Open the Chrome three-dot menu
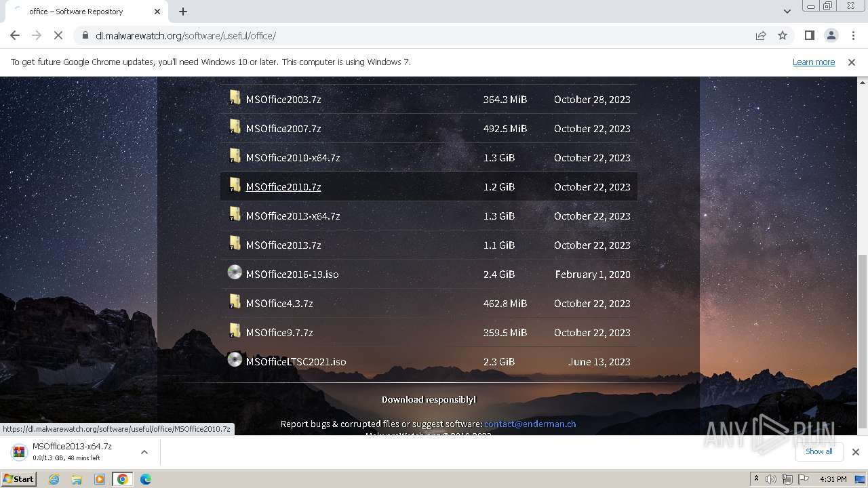Image resolution: width=868 pixels, height=488 pixels. 852,35
